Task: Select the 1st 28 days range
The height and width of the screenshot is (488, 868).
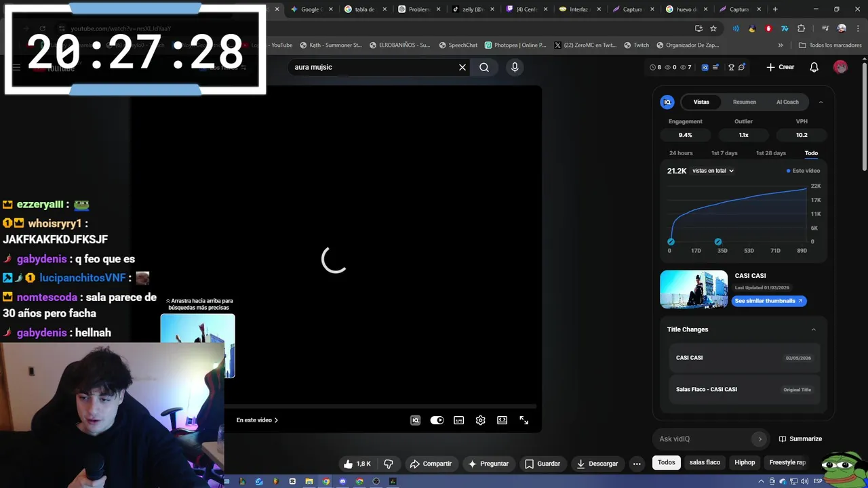Action: pyautogui.click(x=771, y=153)
